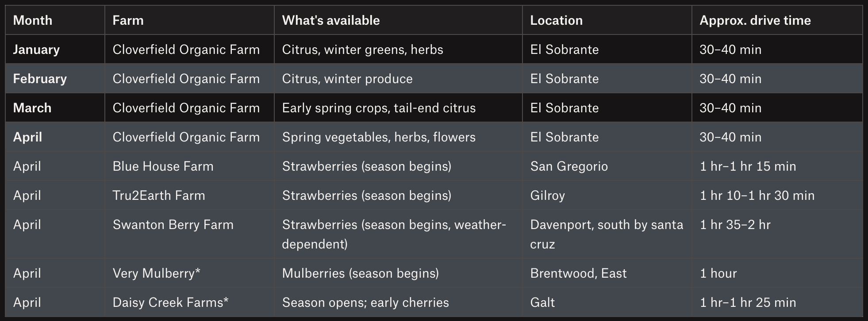
Task: Click Daisy Creek Farms* cell
Action: (189, 302)
